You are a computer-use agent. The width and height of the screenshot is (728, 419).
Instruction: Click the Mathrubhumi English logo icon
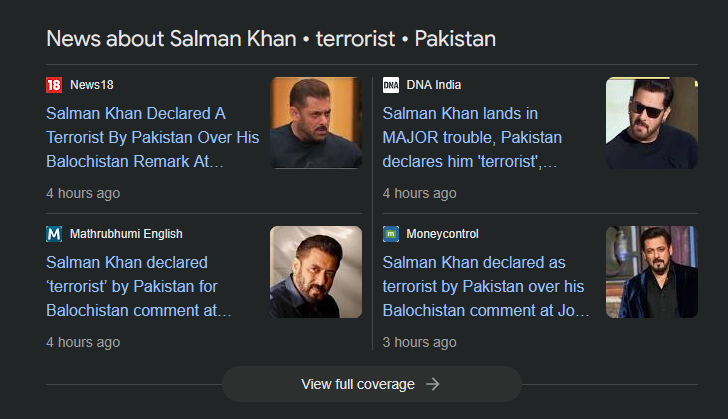click(x=54, y=234)
